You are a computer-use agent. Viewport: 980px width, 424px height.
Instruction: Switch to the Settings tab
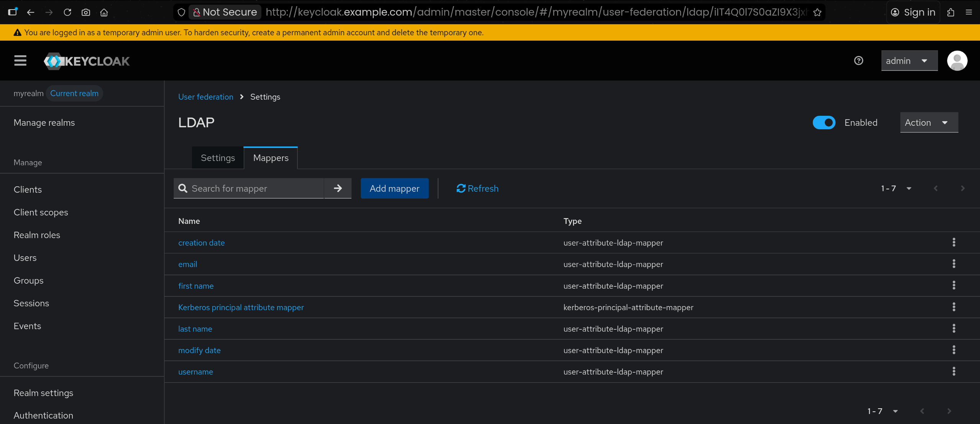218,158
